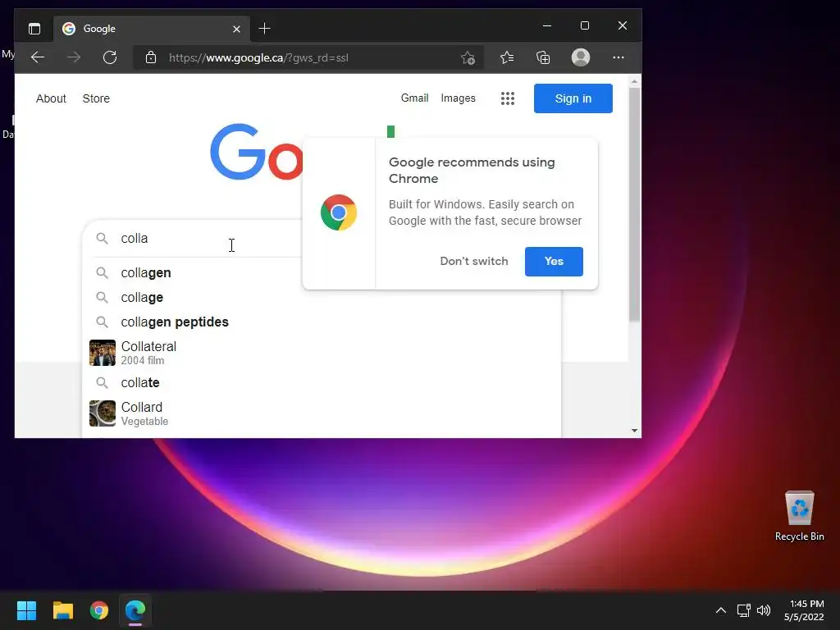Open the Store link

pyautogui.click(x=96, y=98)
